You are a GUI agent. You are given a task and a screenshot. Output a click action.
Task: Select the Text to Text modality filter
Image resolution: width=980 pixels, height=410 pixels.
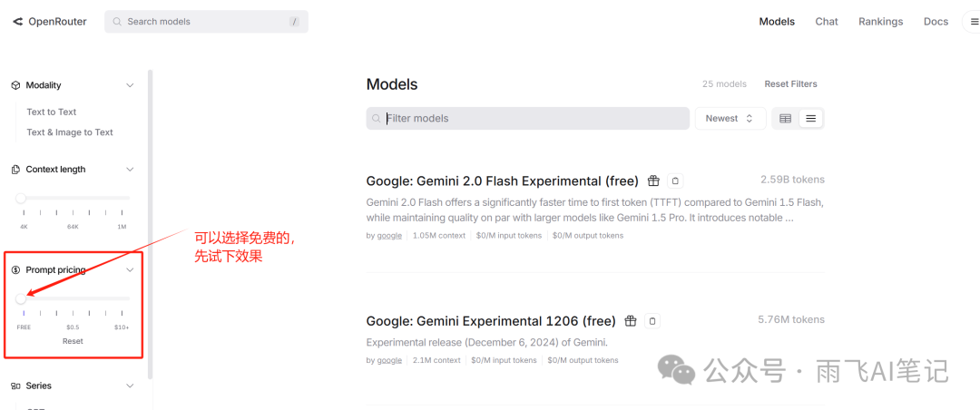[51, 112]
